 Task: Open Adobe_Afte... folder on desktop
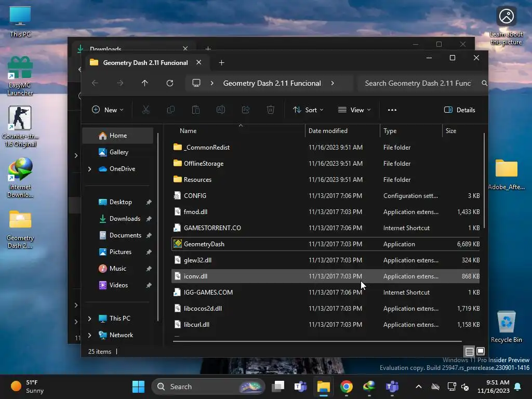pos(506,175)
